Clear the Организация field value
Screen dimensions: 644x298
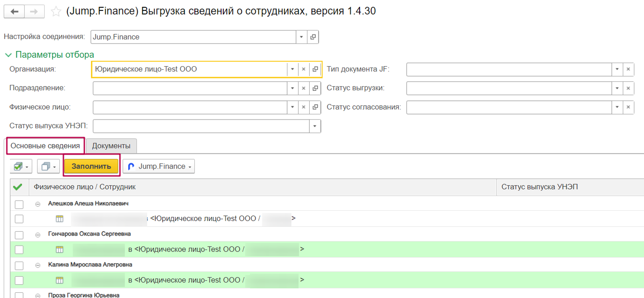point(303,69)
